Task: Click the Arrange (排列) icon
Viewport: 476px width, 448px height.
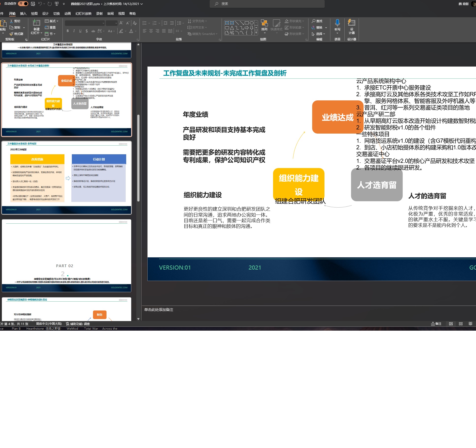Action: click(264, 23)
